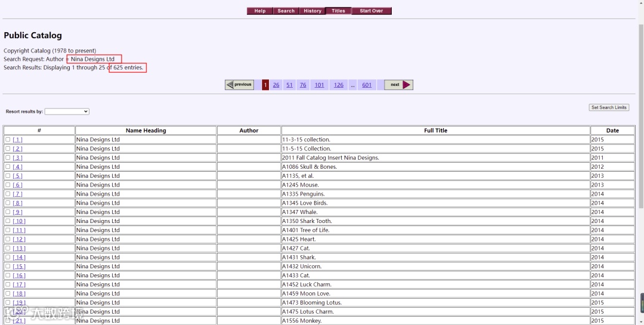Jump to results starting at 601
Image resolution: width=644 pixels, height=325 pixels.
(367, 85)
